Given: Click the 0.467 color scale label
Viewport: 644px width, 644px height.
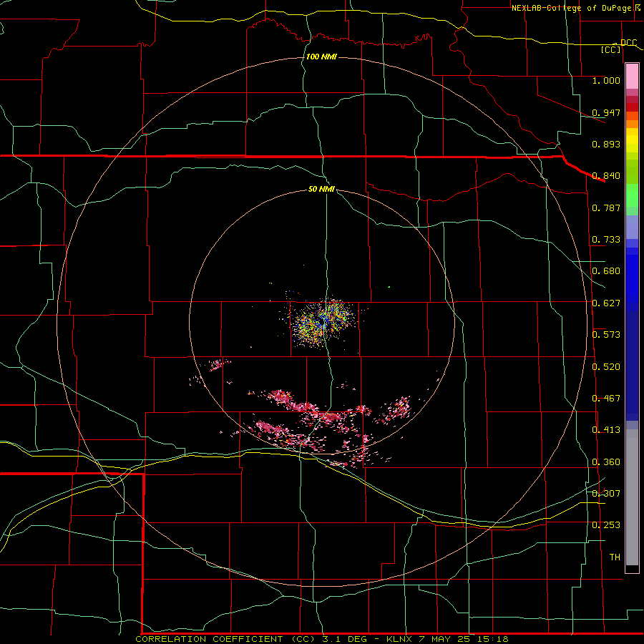Looking at the screenshot, I should [606, 399].
